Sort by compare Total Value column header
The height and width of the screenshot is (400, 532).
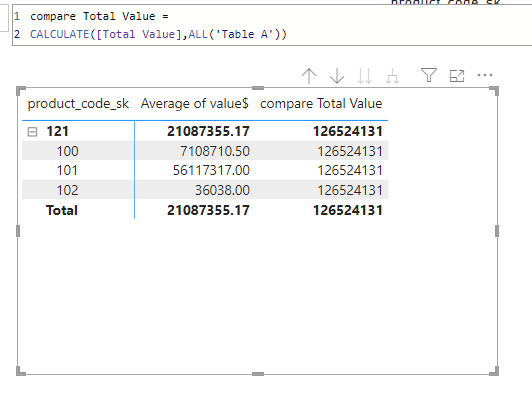pos(321,103)
